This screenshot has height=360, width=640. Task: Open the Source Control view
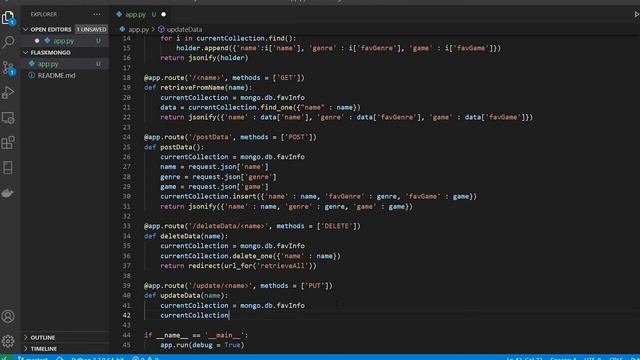click(8, 67)
